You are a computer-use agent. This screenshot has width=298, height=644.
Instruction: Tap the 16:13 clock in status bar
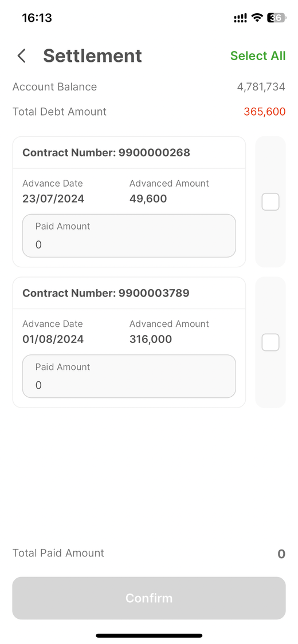click(37, 18)
